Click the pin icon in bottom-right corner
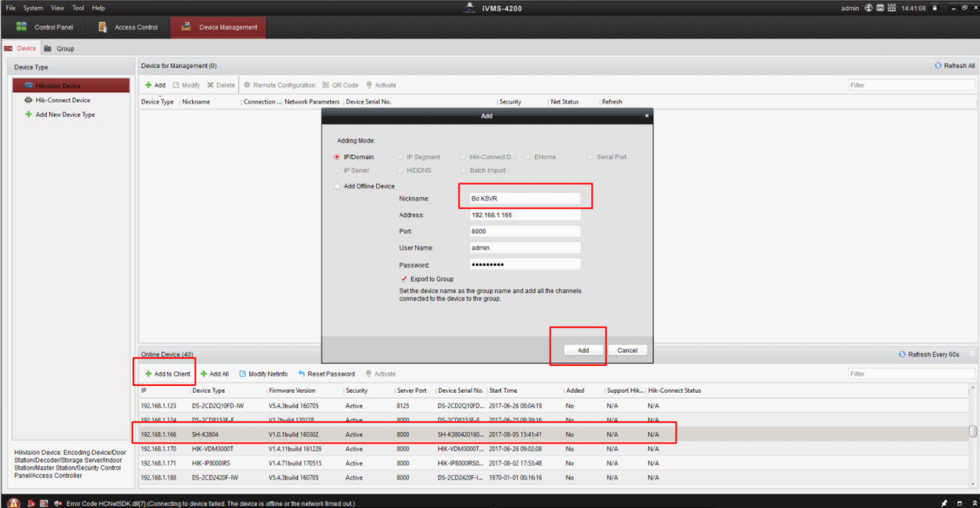 click(945, 502)
